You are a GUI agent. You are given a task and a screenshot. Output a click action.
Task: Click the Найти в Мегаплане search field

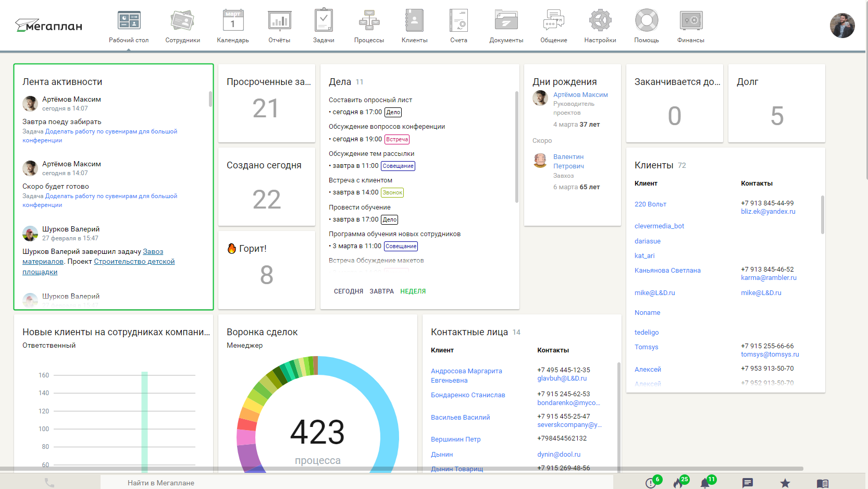357,483
